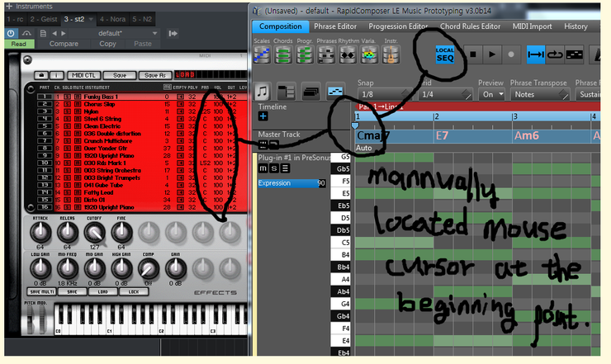611x364 pixels.
Task: Adjust the Expression slider
Action: pos(291,183)
